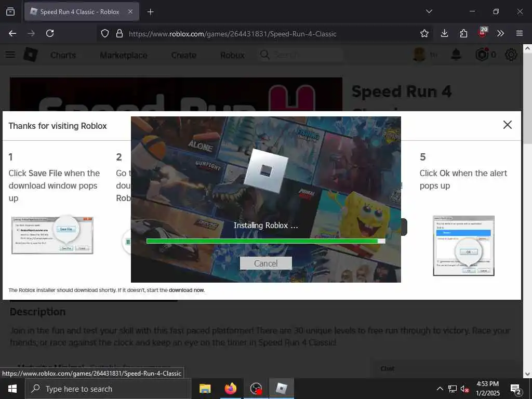The image size is (532, 399).
Task: Click the Type here to search box
Action: point(108,389)
